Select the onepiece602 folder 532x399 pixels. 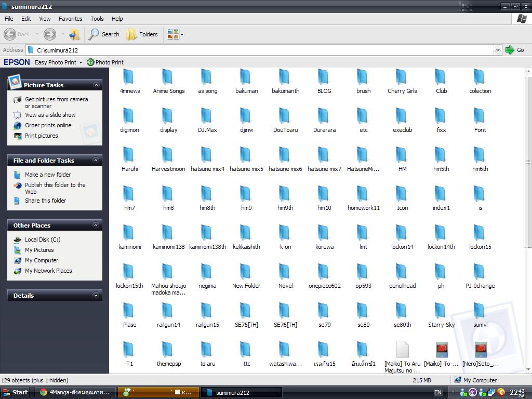click(x=324, y=276)
